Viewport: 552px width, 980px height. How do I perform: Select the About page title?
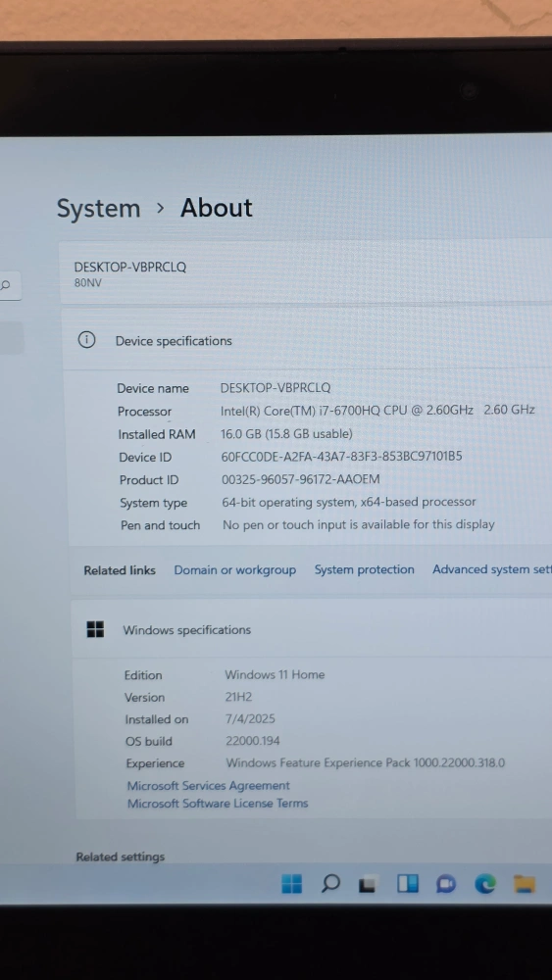[x=217, y=208]
